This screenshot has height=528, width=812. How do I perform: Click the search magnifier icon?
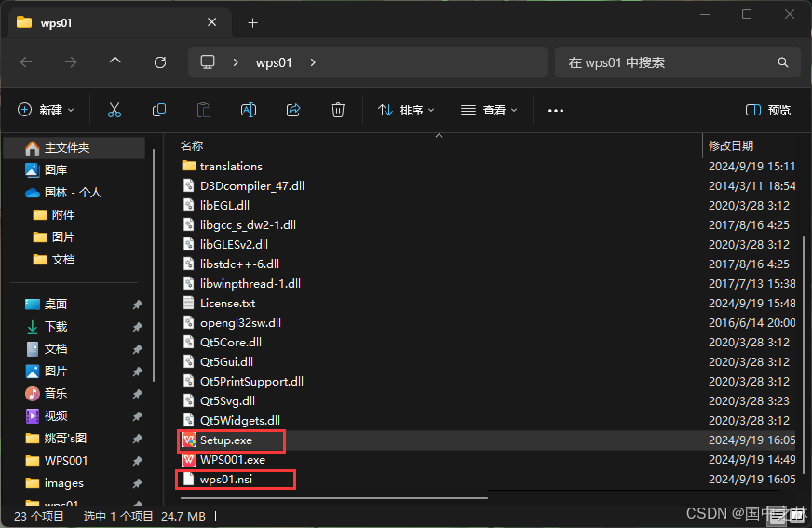tap(783, 62)
